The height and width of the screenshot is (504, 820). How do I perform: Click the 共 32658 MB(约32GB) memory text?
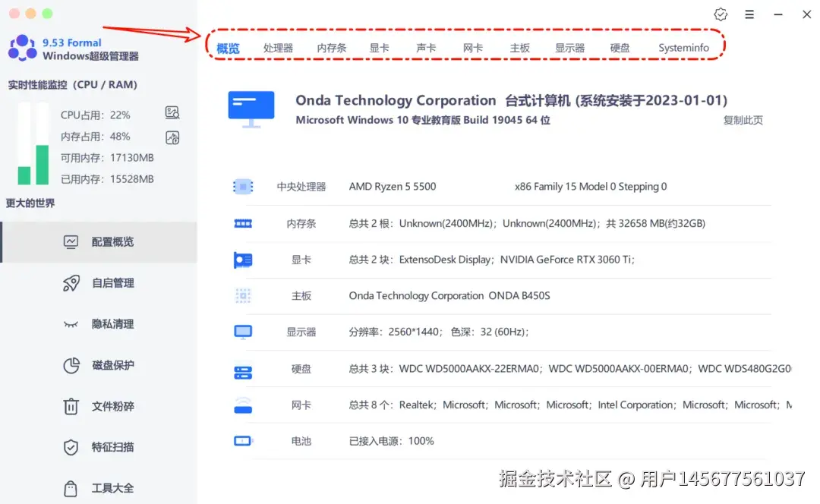(x=655, y=224)
